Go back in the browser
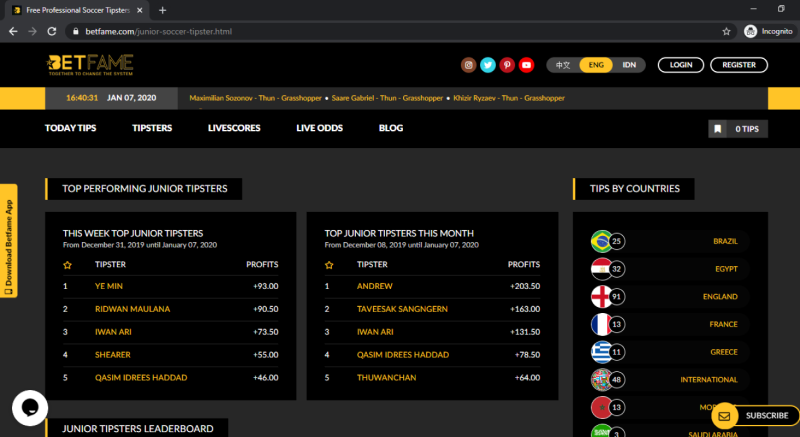 pos(13,32)
